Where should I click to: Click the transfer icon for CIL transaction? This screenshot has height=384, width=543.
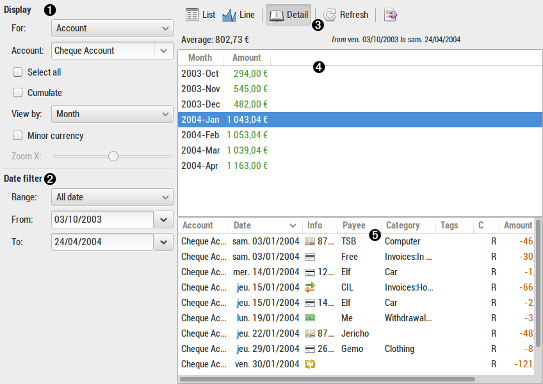coord(310,287)
